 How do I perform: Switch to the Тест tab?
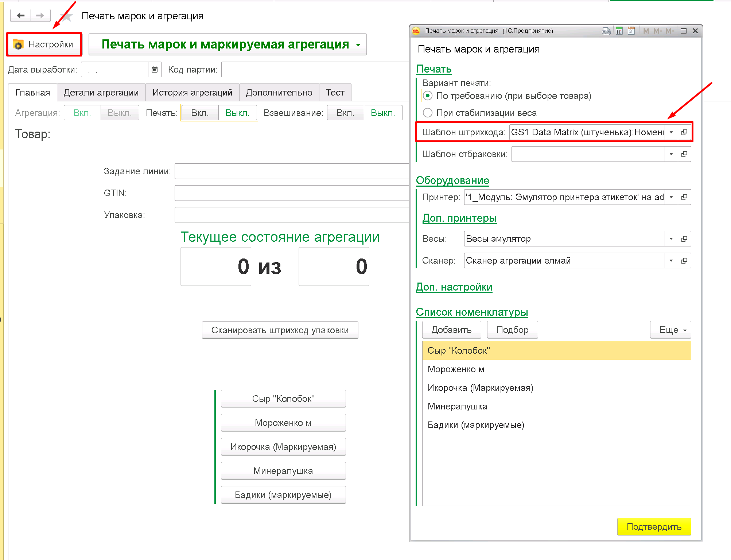pos(335,92)
